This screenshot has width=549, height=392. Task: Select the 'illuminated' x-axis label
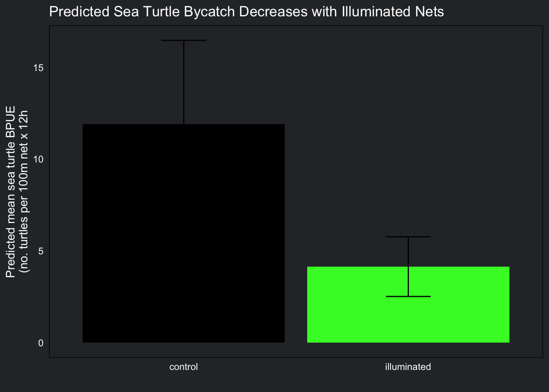408,367
